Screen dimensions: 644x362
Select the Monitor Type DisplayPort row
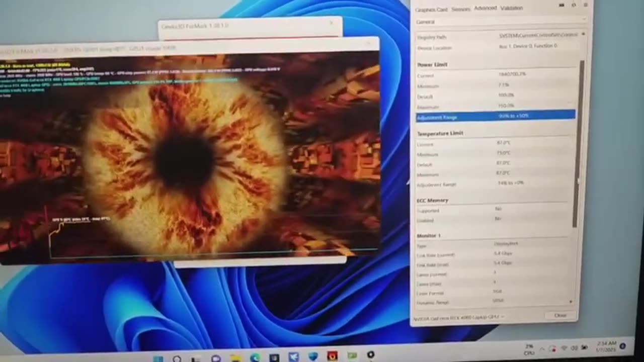494,245
